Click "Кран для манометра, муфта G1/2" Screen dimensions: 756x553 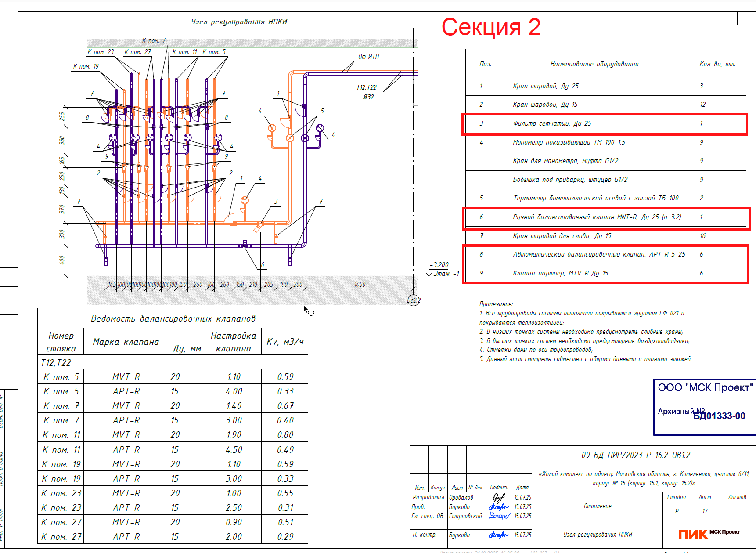[565, 161]
